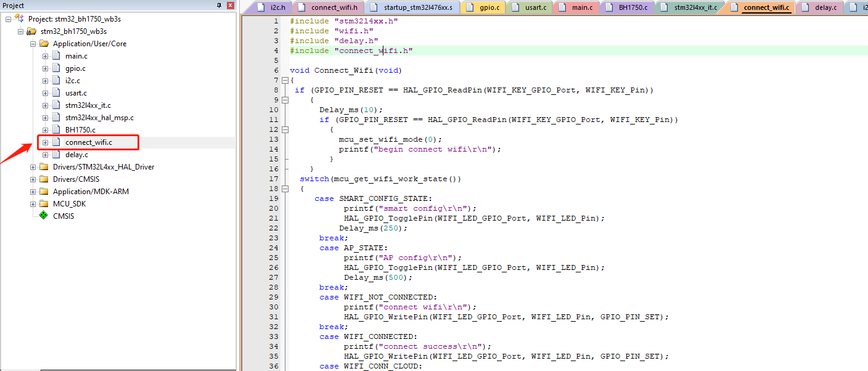Click the i2c.c file icon in project tree
Screen dimensions: 868x371
click(56, 81)
